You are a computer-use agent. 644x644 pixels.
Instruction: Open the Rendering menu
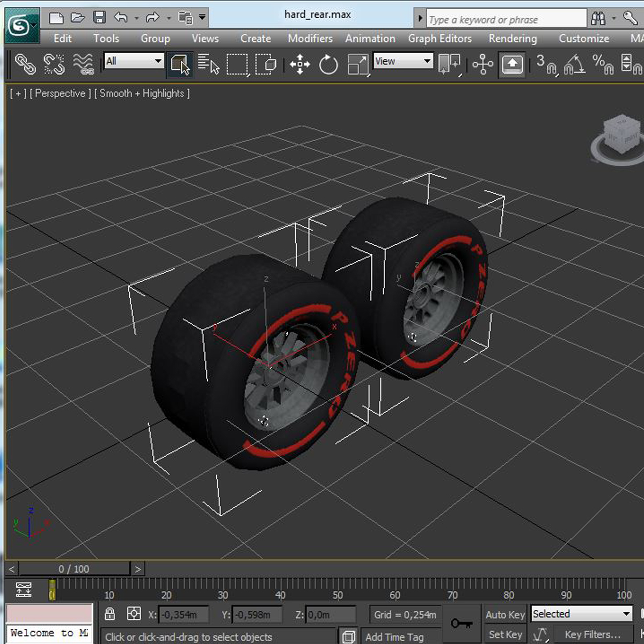513,38
